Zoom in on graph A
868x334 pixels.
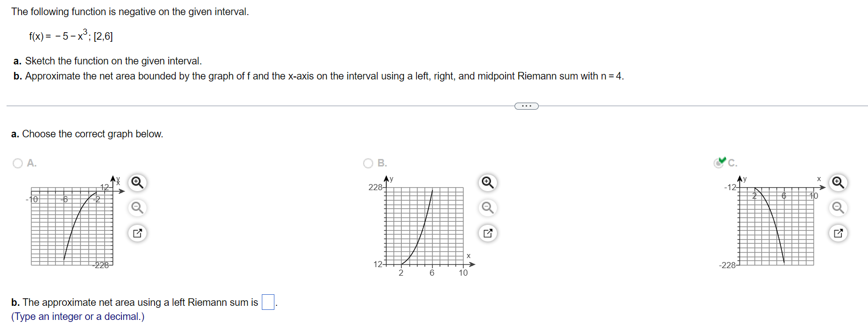click(x=137, y=183)
